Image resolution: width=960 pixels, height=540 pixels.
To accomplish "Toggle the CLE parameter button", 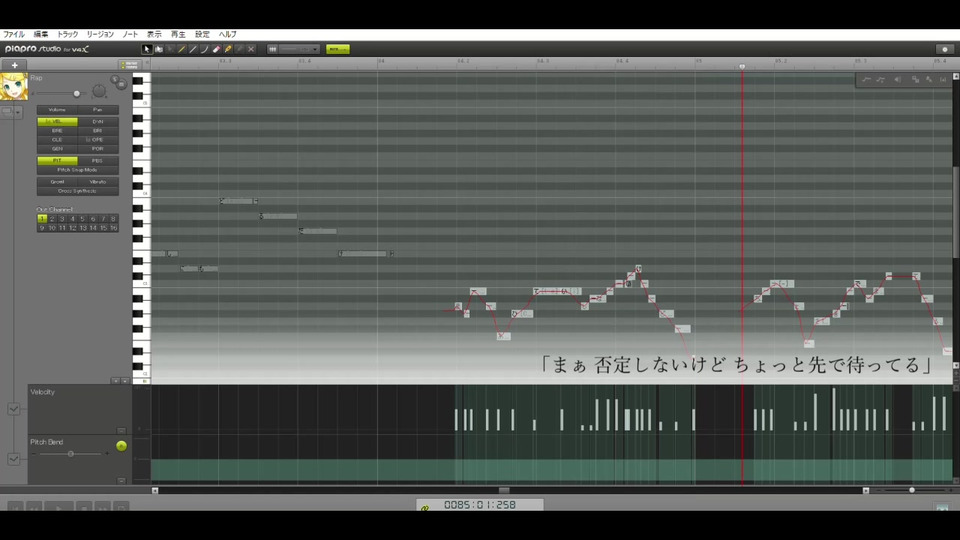I will [x=57, y=140].
